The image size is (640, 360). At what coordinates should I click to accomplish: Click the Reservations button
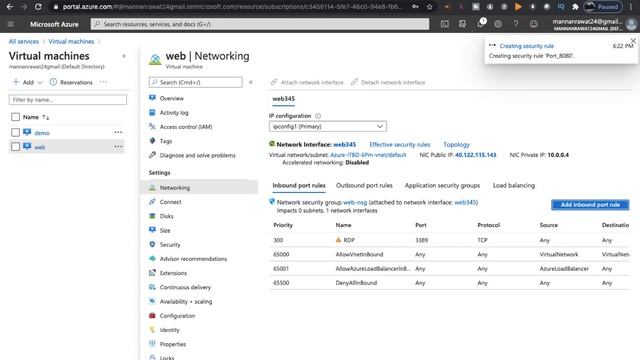click(x=71, y=82)
